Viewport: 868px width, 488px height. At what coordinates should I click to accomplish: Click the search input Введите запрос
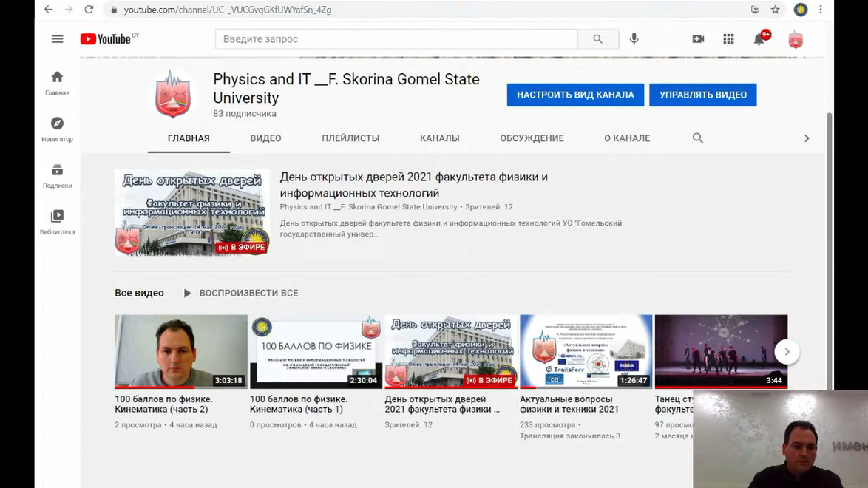click(396, 38)
